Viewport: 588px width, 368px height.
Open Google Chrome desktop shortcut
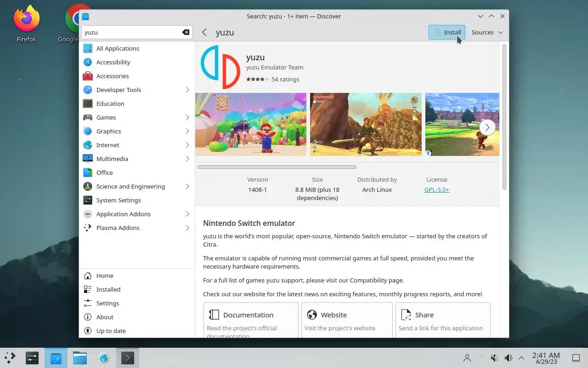coord(72,23)
